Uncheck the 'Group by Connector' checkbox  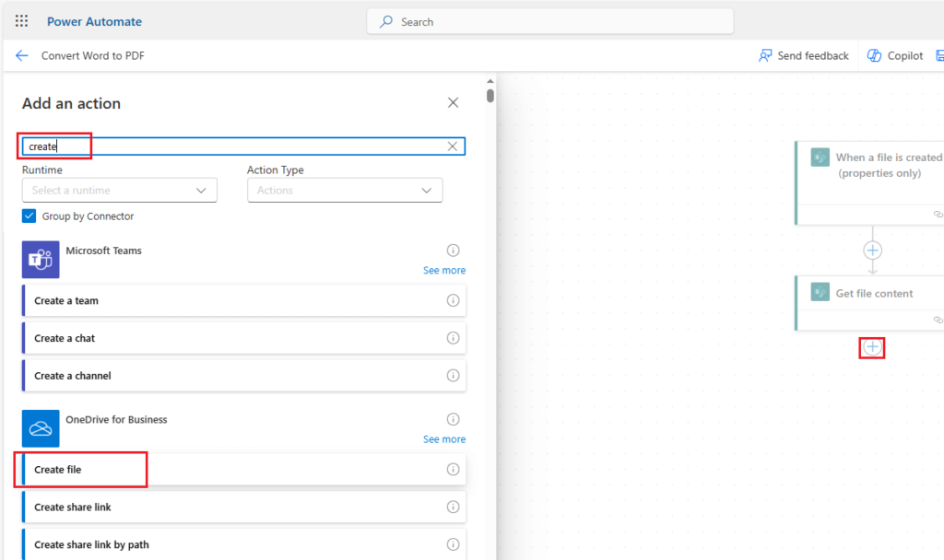click(x=27, y=216)
